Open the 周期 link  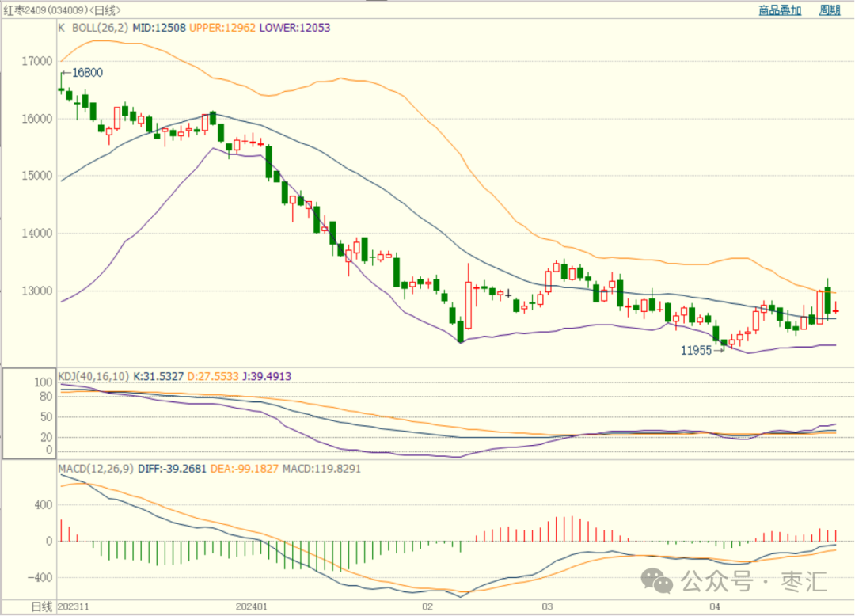click(830, 10)
